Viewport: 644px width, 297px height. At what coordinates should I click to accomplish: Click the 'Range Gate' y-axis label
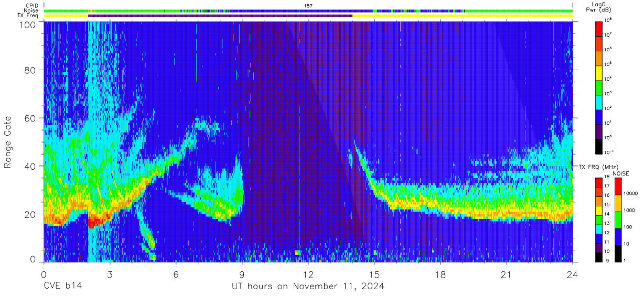point(8,141)
